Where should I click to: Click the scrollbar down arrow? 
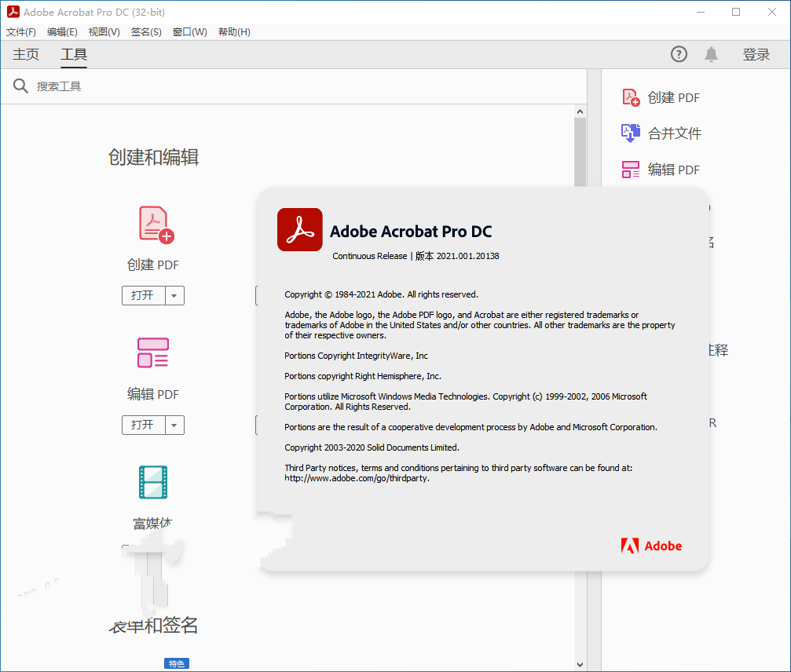coord(580,665)
